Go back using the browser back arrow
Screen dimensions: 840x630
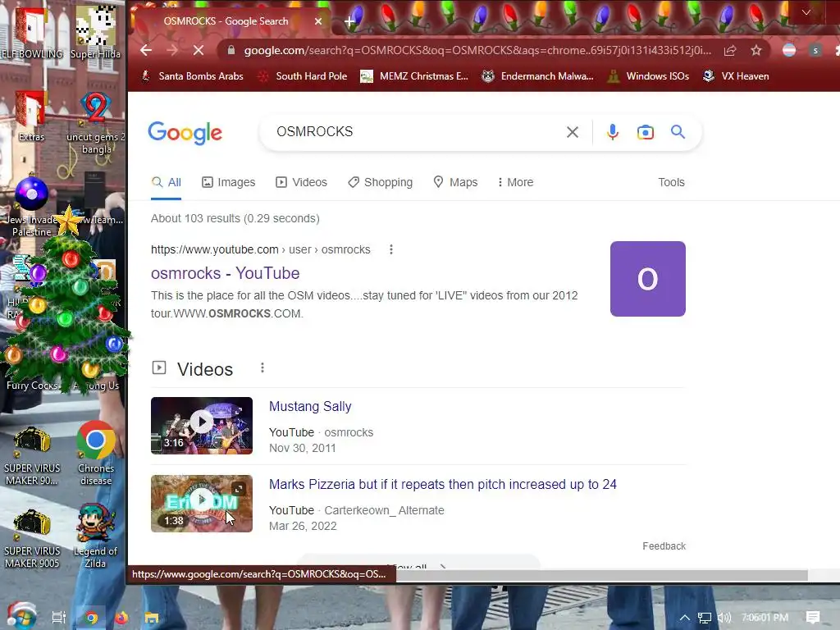coord(146,50)
